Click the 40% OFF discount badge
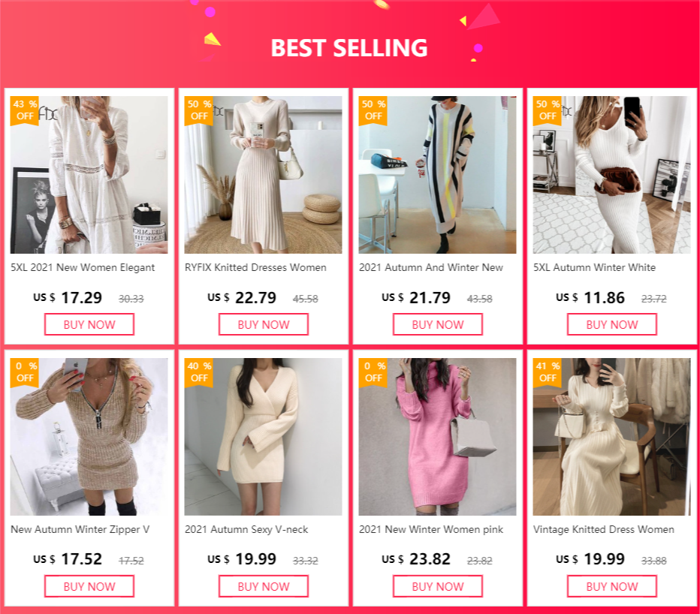This screenshot has height=614, width=700. pyautogui.click(x=199, y=372)
